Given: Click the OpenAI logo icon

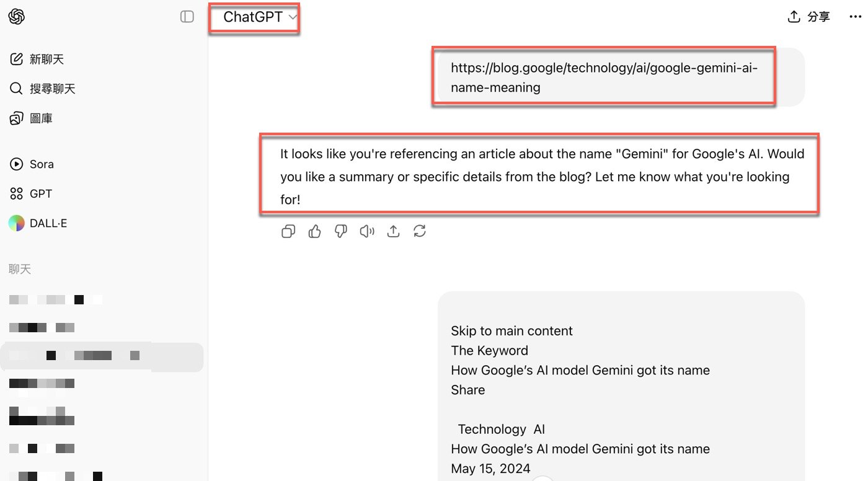Looking at the screenshot, I should (x=17, y=17).
